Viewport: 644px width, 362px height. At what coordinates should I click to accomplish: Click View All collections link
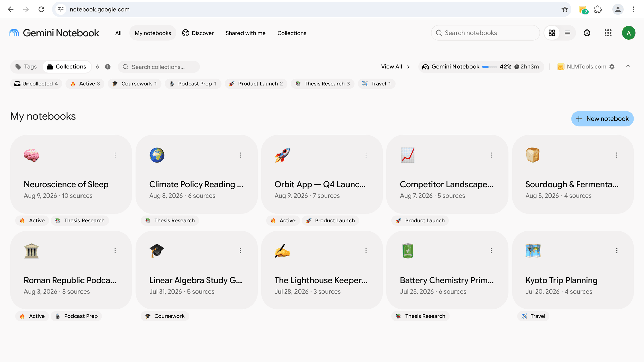(395, 67)
